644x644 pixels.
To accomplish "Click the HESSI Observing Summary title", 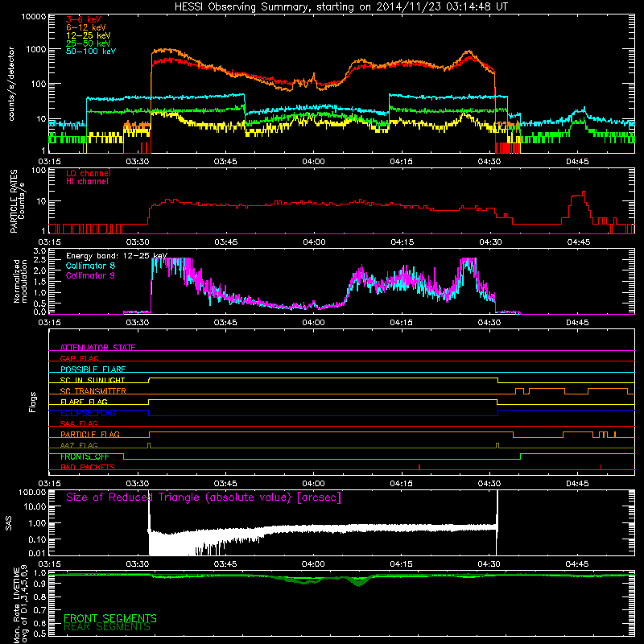I will coord(341,7).
